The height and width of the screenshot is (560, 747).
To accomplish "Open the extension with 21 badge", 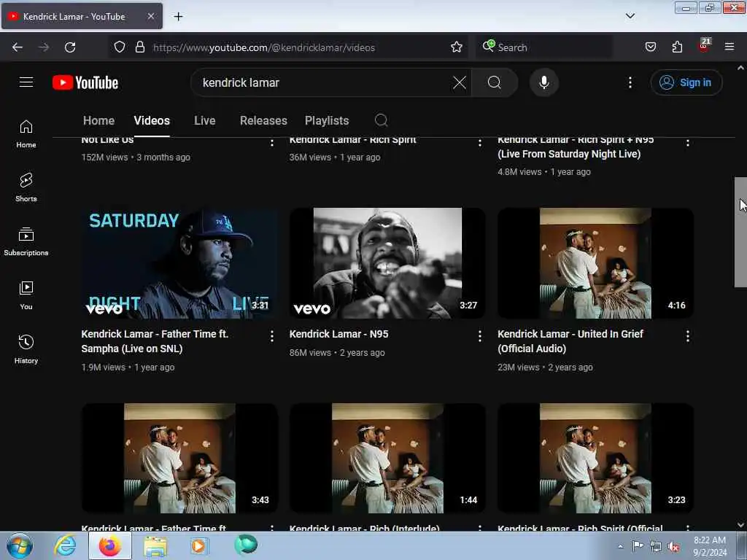I will 704,46.
